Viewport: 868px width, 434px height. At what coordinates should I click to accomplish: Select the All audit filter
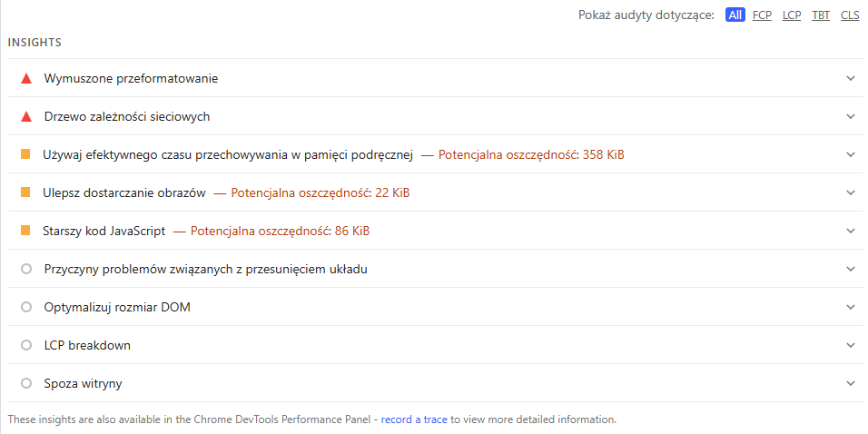pyautogui.click(x=735, y=15)
